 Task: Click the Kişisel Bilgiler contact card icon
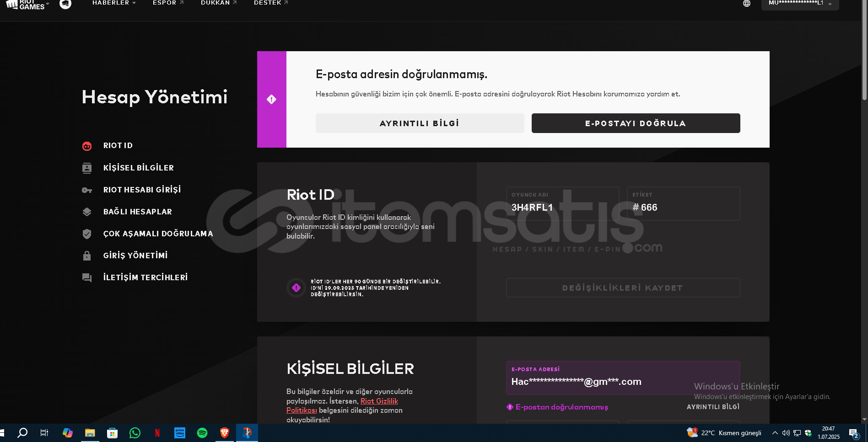point(87,168)
